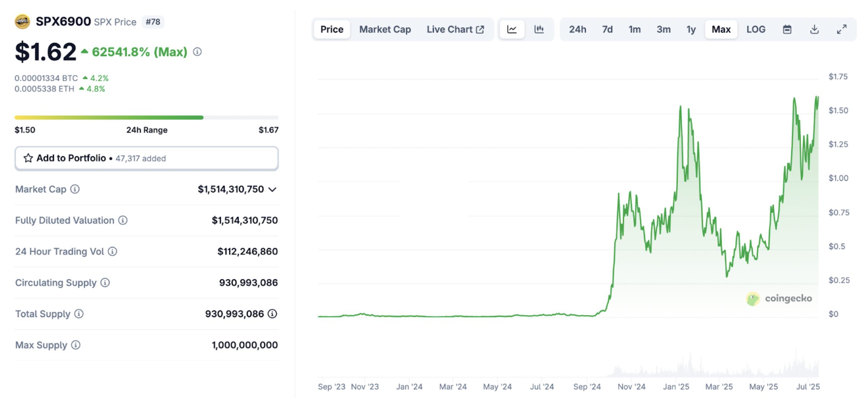
Task: Click info icon beside Circulating Supply
Action: point(105,282)
